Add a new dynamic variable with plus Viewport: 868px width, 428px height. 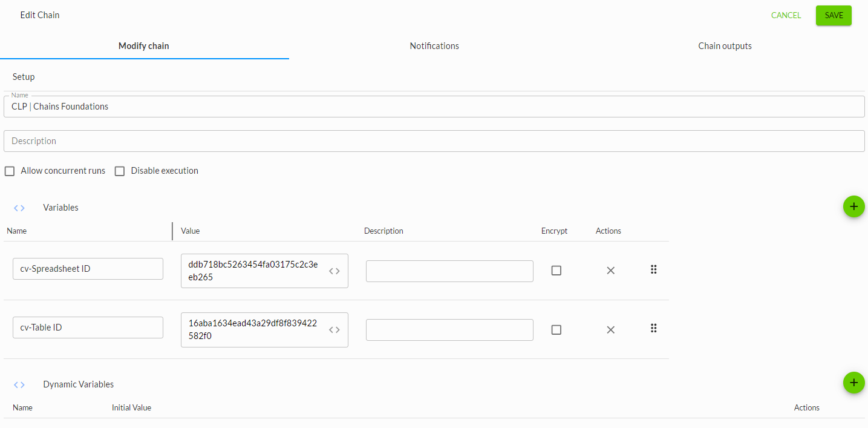(853, 383)
